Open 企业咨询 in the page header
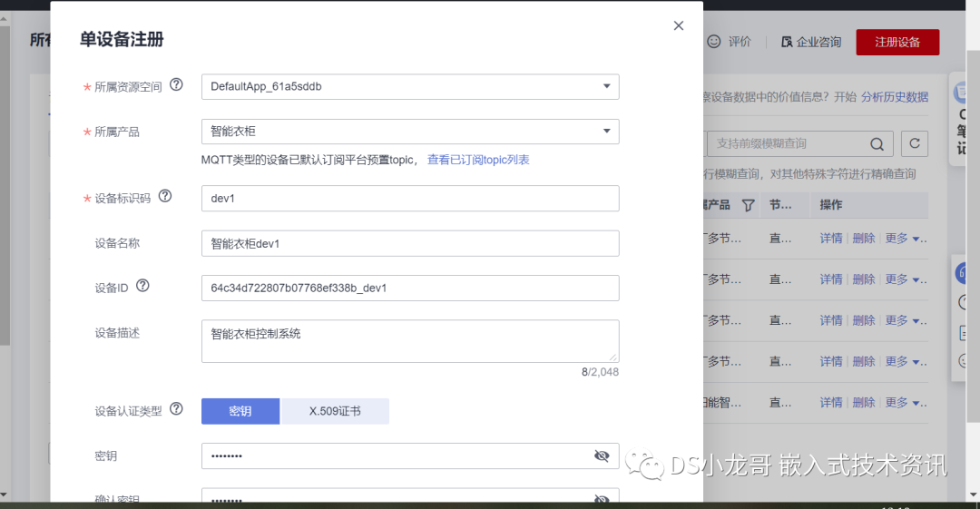980x509 pixels. click(811, 42)
